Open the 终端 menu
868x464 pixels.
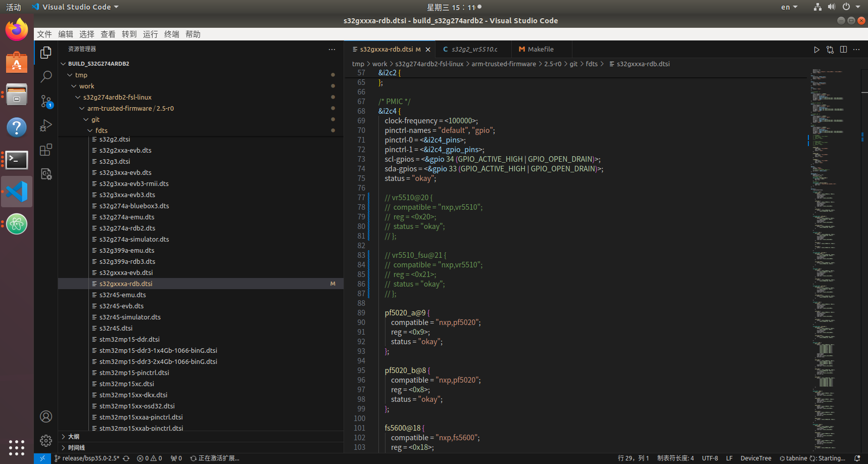click(172, 34)
